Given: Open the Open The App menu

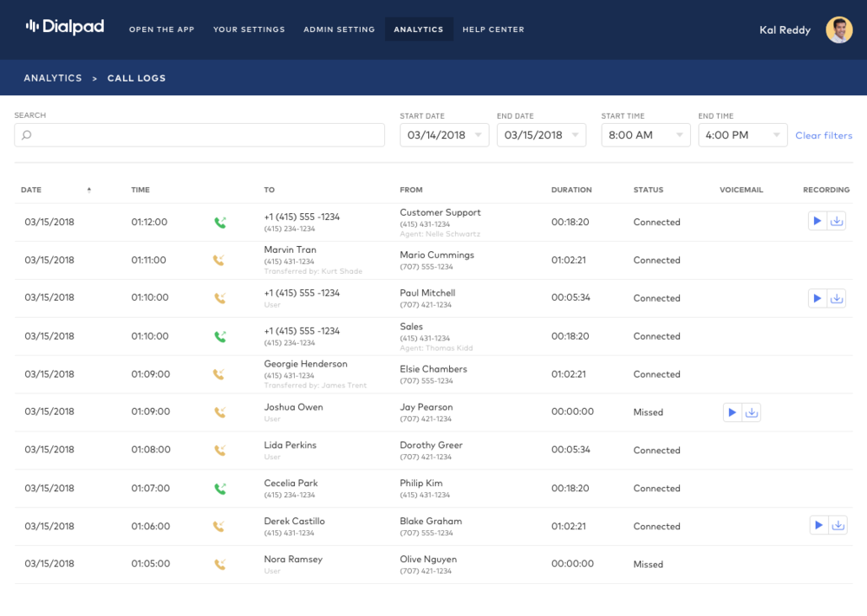Looking at the screenshot, I should 161,29.
